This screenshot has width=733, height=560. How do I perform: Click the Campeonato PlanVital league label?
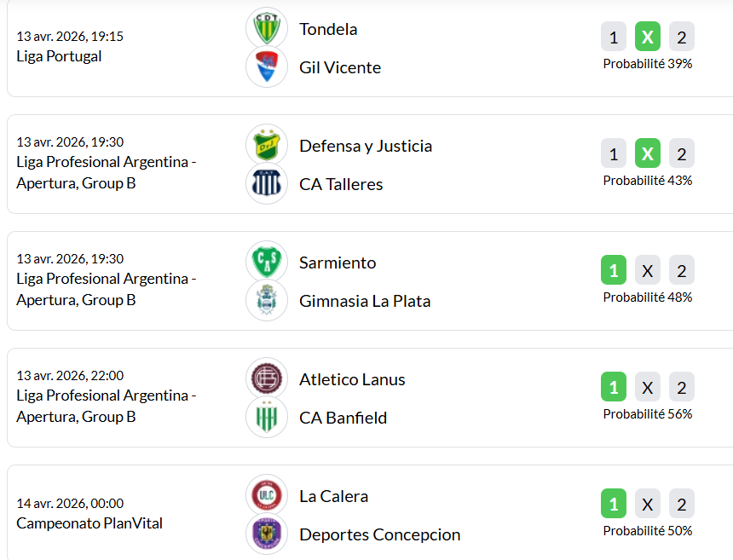pos(89,523)
